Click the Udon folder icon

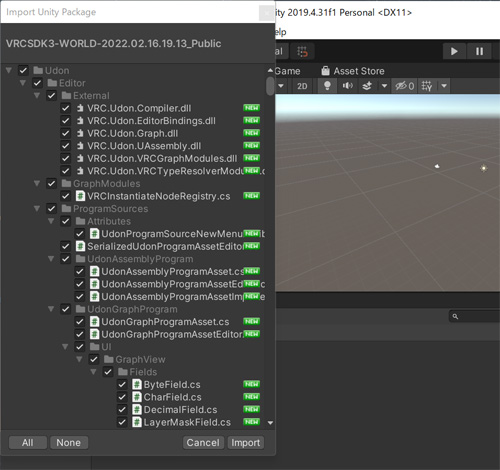pos(38,70)
